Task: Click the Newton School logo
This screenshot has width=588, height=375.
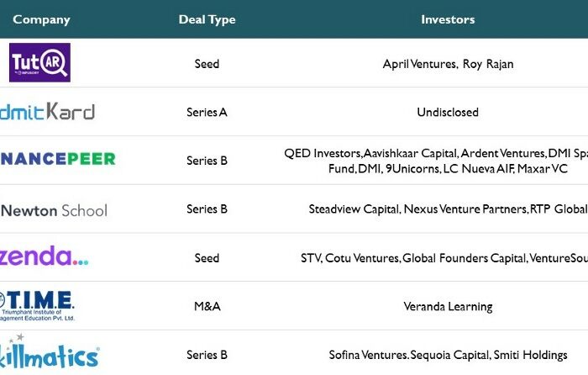Action: pos(54,210)
